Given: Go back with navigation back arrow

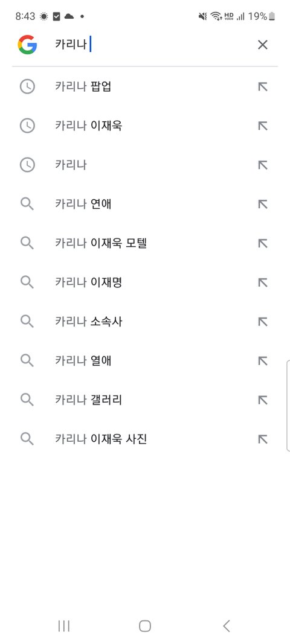Looking at the screenshot, I should pos(226,626).
